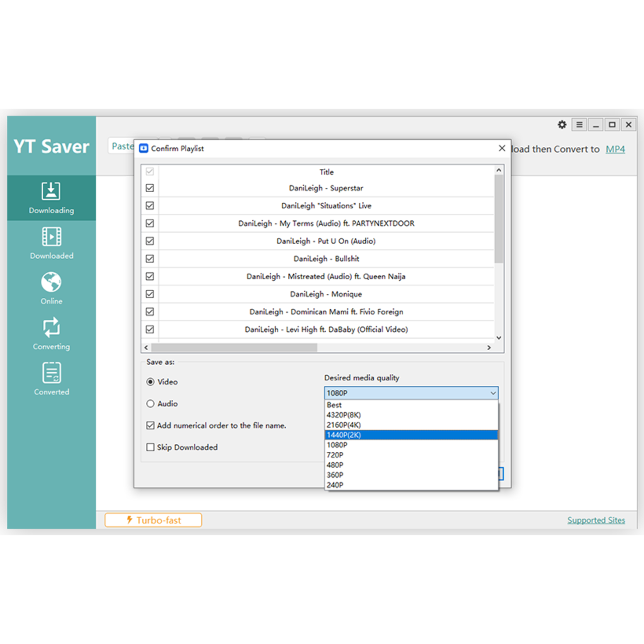Open the Downloaded film icon

click(x=51, y=237)
